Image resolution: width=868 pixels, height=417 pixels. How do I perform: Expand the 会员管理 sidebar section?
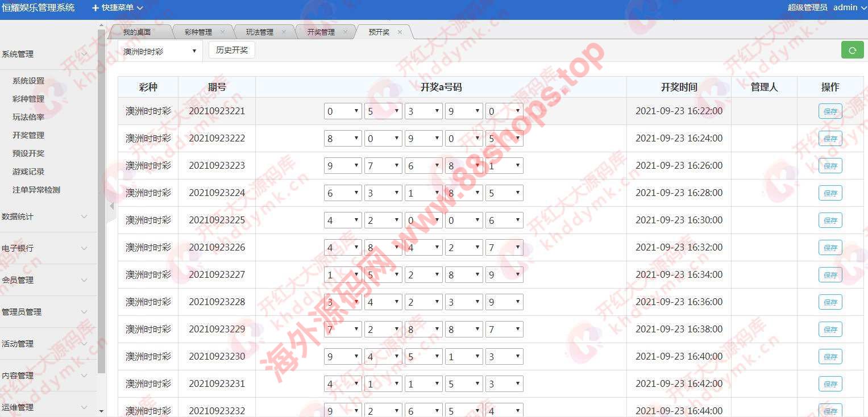coord(44,280)
